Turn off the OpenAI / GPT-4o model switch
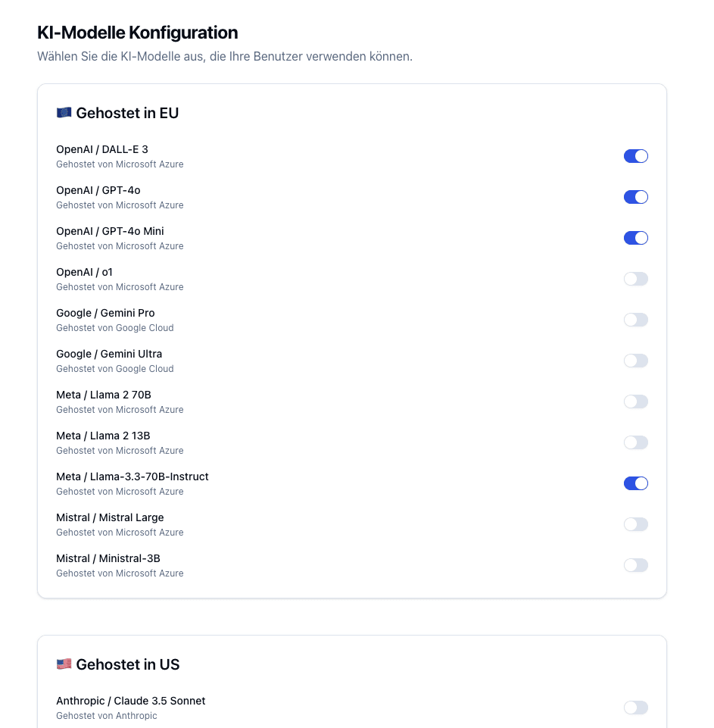The height and width of the screenshot is (728, 714). (x=635, y=197)
